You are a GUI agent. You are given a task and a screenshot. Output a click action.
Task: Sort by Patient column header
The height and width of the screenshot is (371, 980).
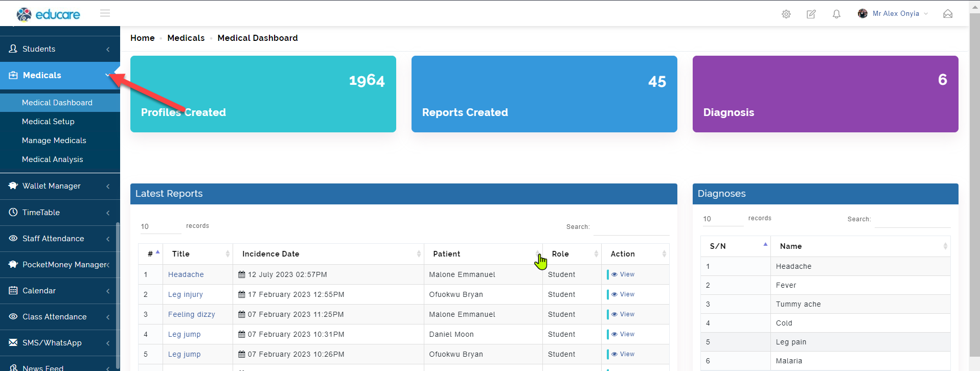(483, 254)
